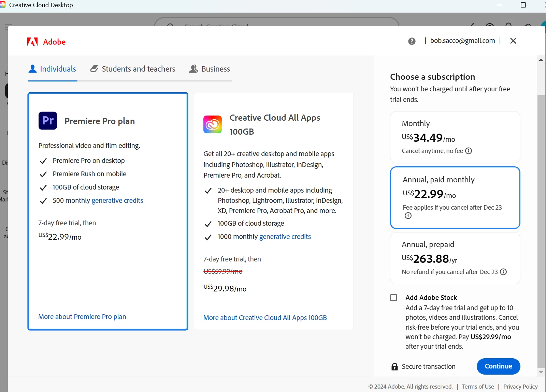Select the Annual, prepaid subscription option
Viewport: 546px width, 392px height.
[x=455, y=258]
